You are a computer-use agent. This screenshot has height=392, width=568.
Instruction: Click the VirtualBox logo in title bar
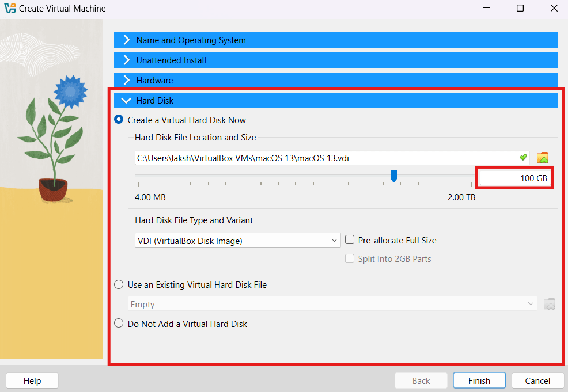[x=10, y=9]
